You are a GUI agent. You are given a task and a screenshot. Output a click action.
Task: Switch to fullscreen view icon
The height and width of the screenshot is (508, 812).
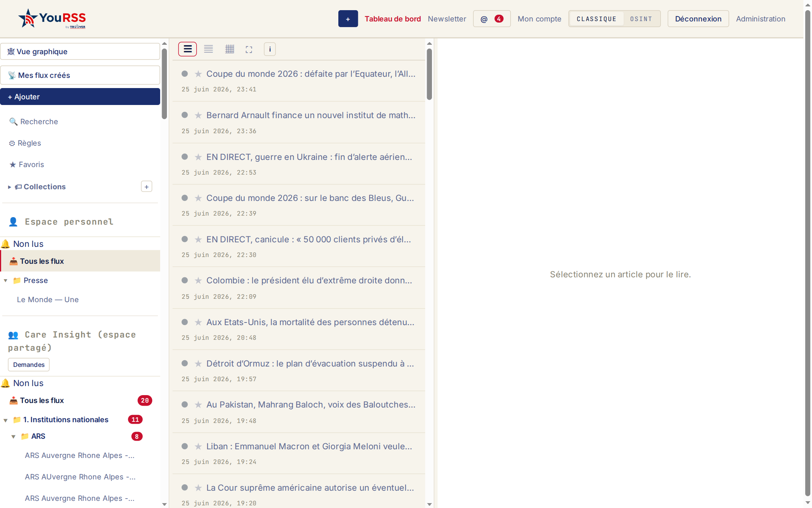249,49
